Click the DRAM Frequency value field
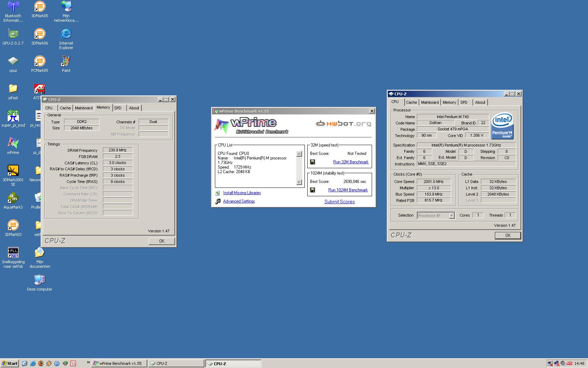 tap(118, 150)
